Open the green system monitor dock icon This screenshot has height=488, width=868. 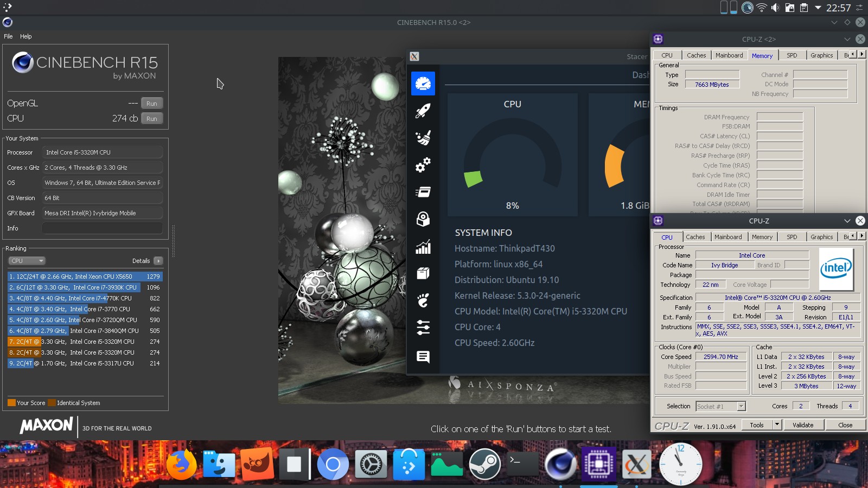(446, 464)
